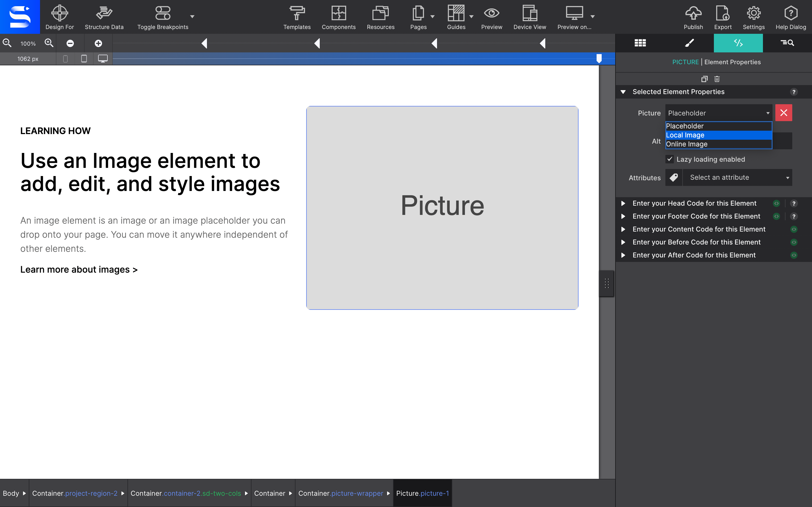Remove the picture with the red X button

pyautogui.click(x=784, y=113)
